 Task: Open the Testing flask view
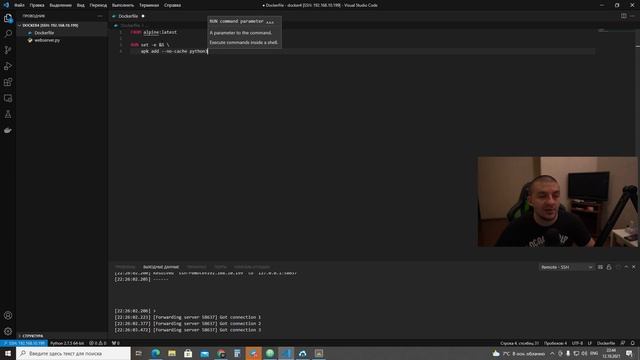[8, 114]
